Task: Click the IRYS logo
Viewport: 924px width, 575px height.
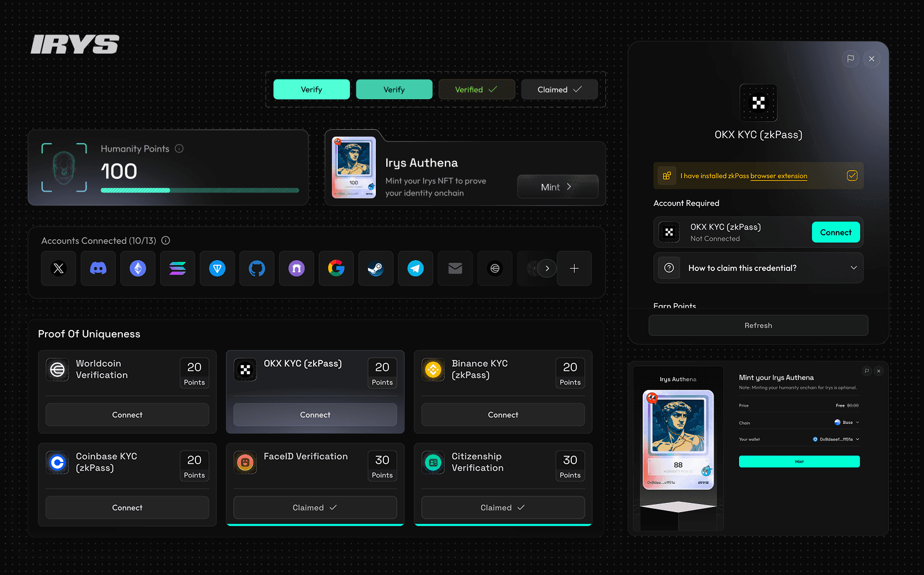Action: (x=75, y=44)
